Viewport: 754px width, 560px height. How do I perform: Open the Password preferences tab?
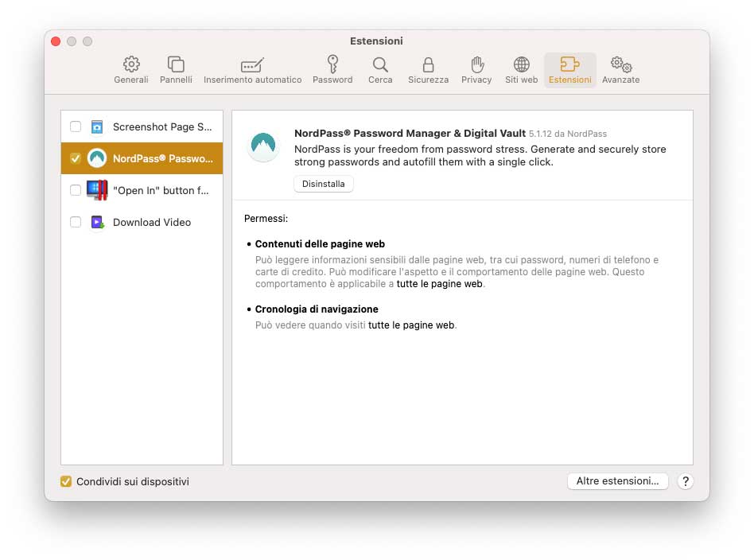coord(332,70)
